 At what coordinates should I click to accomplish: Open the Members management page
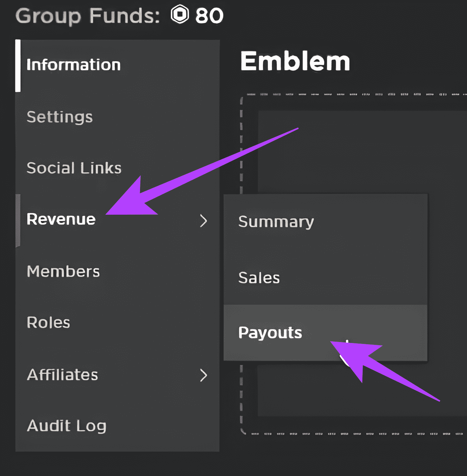pos(63,271)
